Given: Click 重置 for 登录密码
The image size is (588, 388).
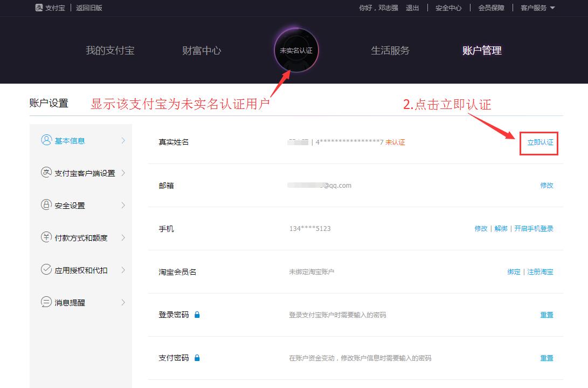Looking at the screenshot, I should pos(547,315).
